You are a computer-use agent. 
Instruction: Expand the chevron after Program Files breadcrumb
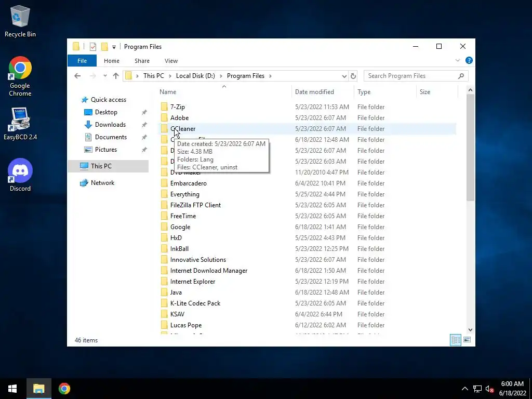tap(270, 76)
